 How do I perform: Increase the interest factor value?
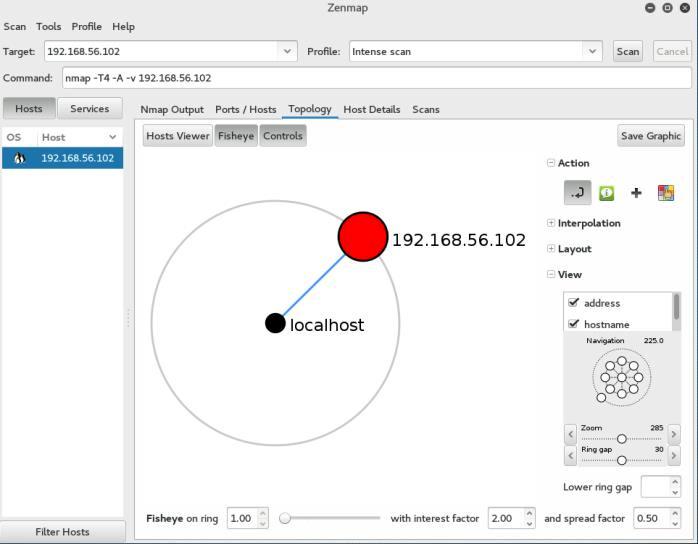(529, 513)
